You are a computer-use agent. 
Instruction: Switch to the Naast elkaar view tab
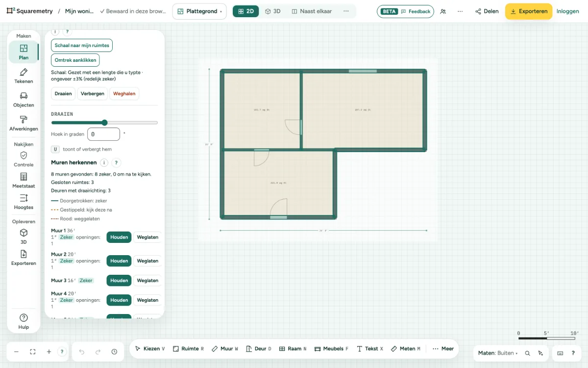point(311,11)
